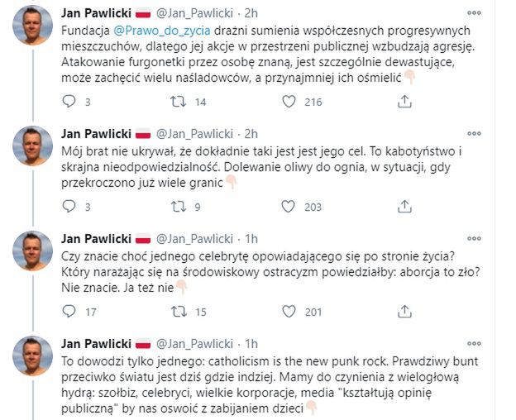Open the 1h timestamp of 'Czy znacie' tweet

coord(251,238)
